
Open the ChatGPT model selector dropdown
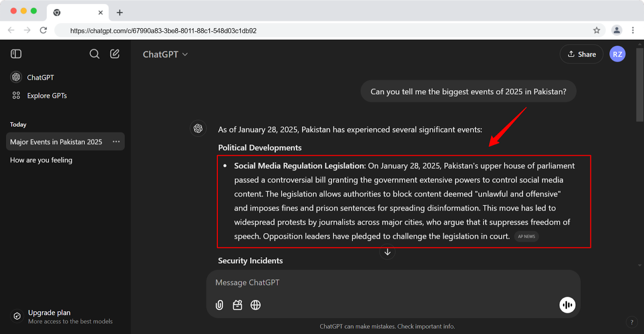pyautogui.click(x=165, y=54)
